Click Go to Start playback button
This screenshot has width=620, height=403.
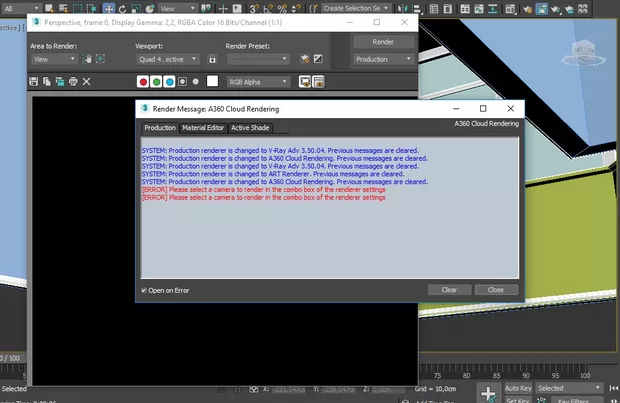click(613, 388)
